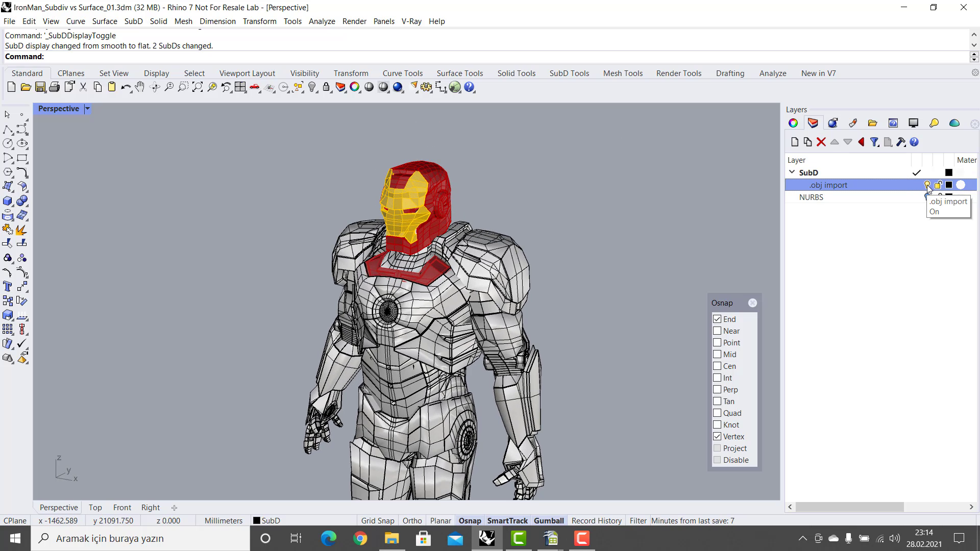Close the Osnap floating panel
Image resolution: width=980 pixels, height=551 pixels.
(x=752, y=303)
